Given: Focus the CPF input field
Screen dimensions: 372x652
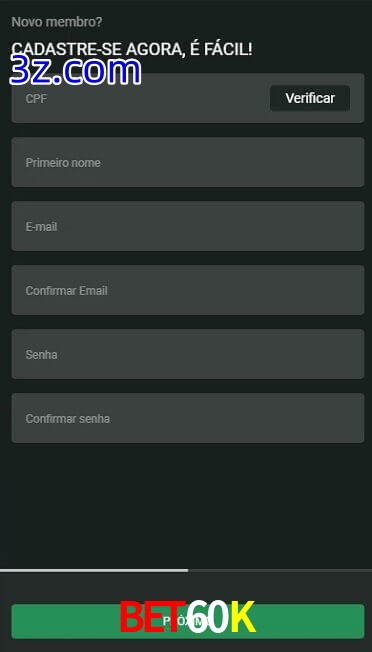Looking at the screenshot, I should tap(141, 98).
